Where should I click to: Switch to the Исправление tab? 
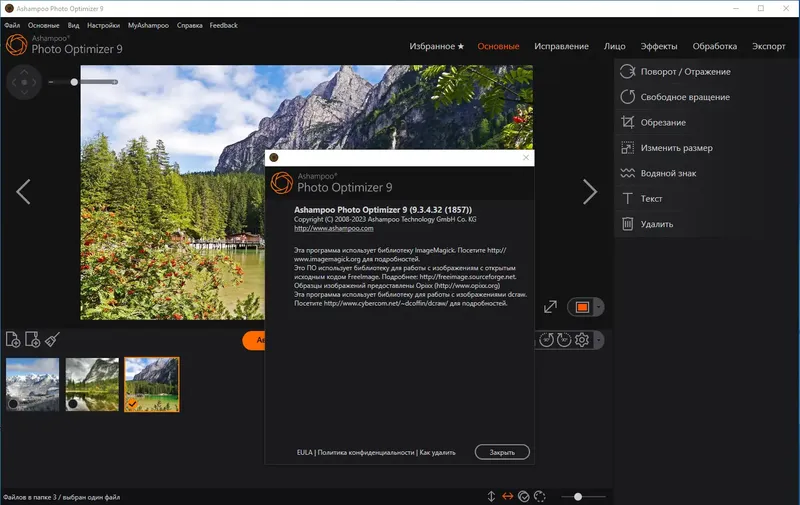(x=561, y=46)
